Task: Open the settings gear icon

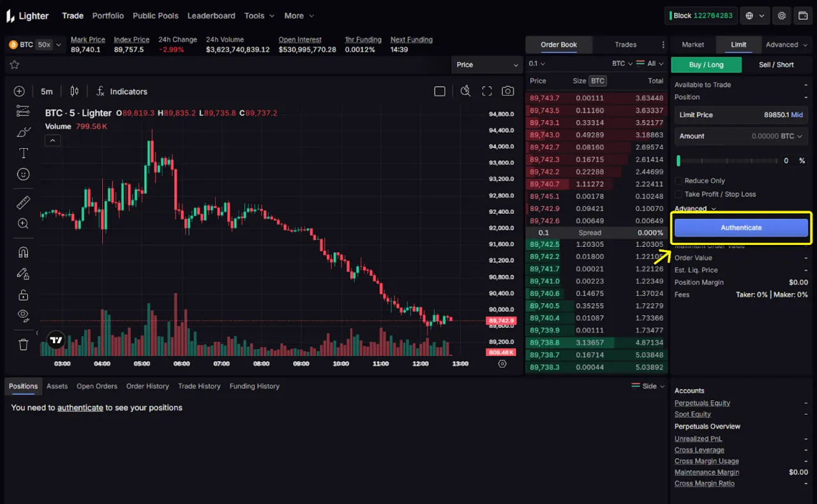Action: point(782,15)
